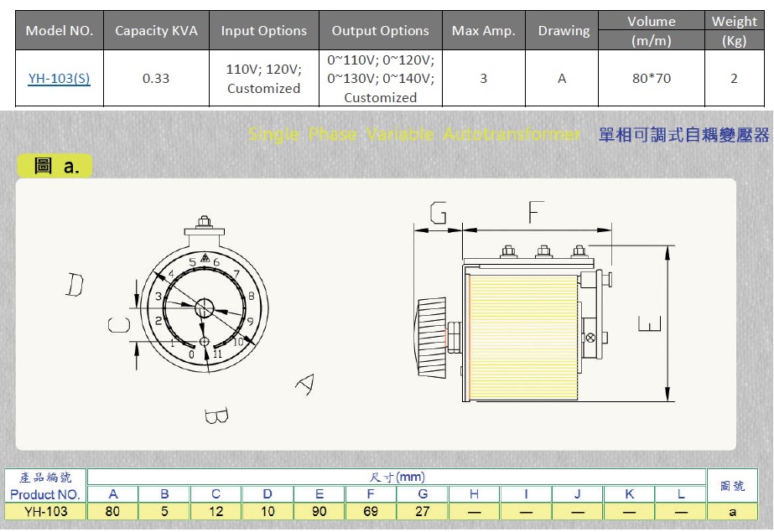
Task: Select the Volume (m/m) header
Action: (652, 30)
